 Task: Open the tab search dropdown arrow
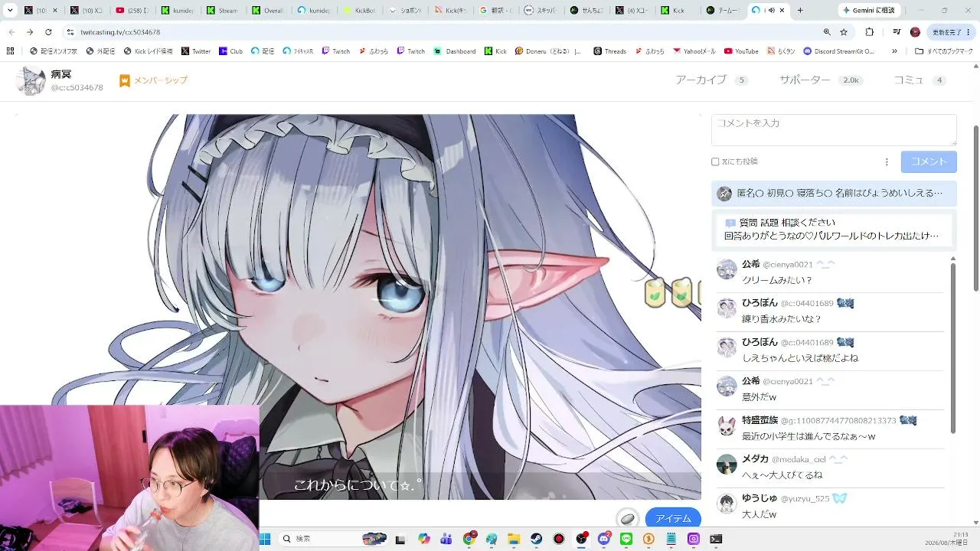click(10, 11)
